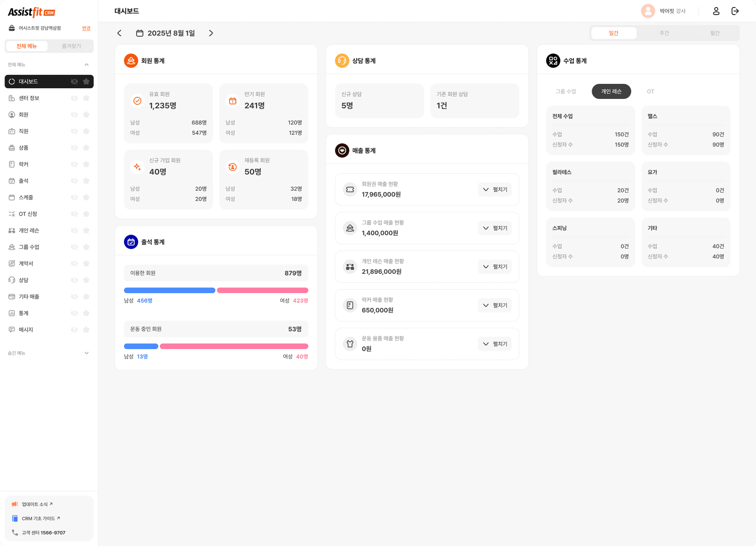Expand 회원권 매출 현황 with 펼치기

point(495,189)
